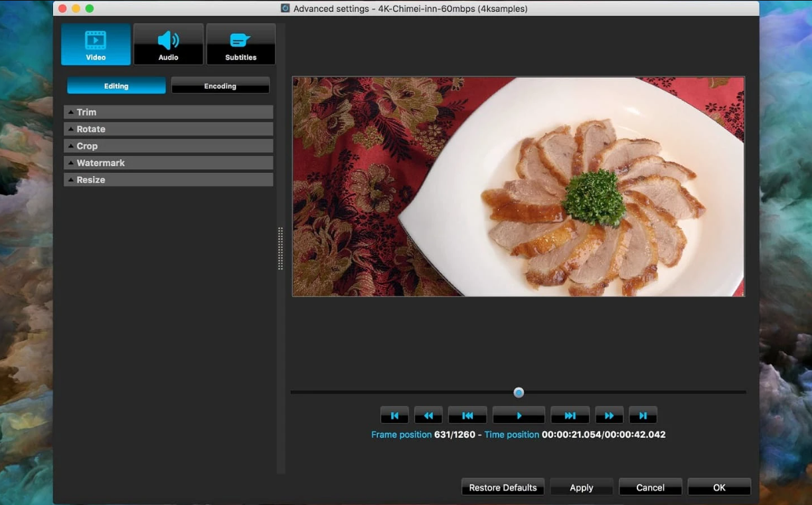Click the Restore Defaults button

[x=503, y=488]
